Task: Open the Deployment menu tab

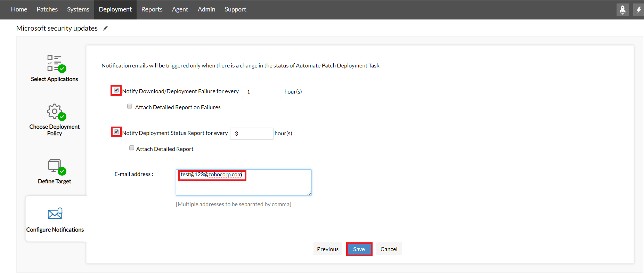Action: [x=115, y=9]
